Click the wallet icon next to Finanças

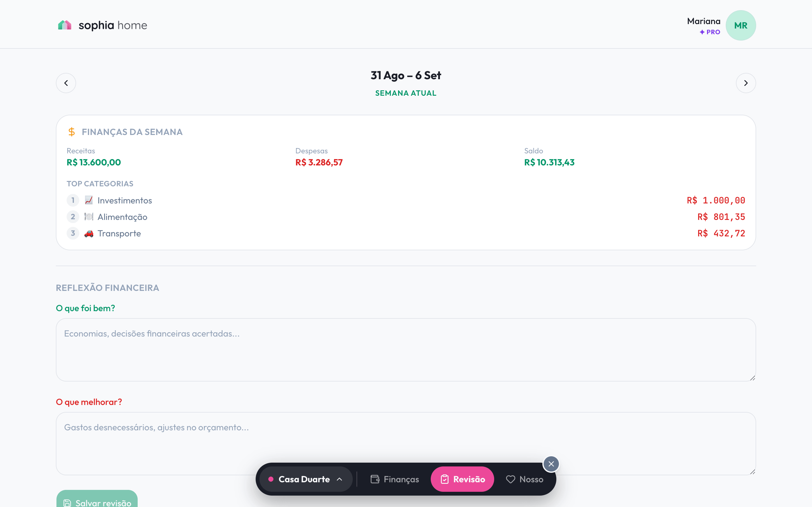(x=375, y=479)
